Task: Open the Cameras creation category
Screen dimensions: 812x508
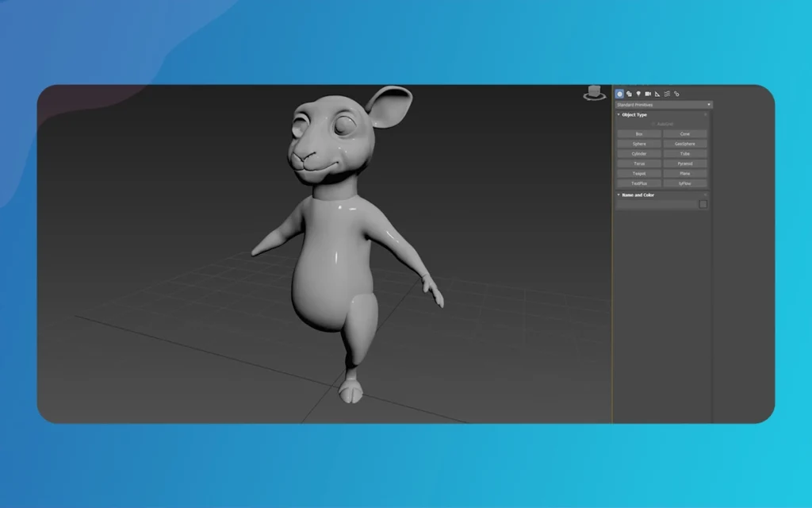Action: pos(646,93)
